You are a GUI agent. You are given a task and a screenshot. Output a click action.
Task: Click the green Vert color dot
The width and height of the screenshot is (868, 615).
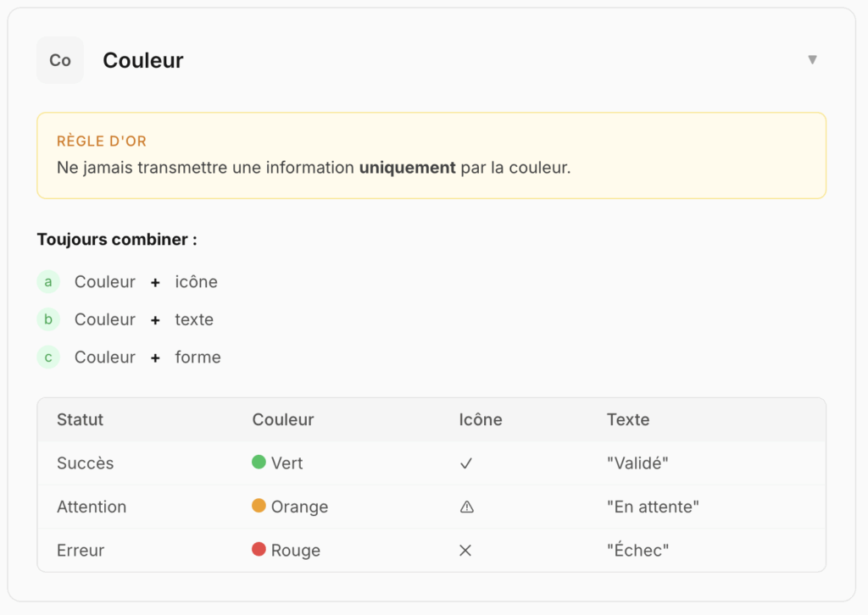coord(259,463)
